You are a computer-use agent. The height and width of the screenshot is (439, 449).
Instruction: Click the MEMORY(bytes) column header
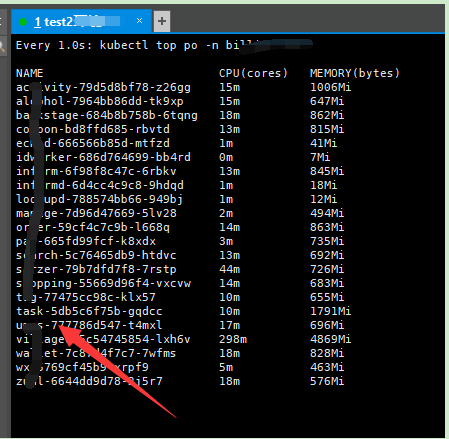pos(355,73)
